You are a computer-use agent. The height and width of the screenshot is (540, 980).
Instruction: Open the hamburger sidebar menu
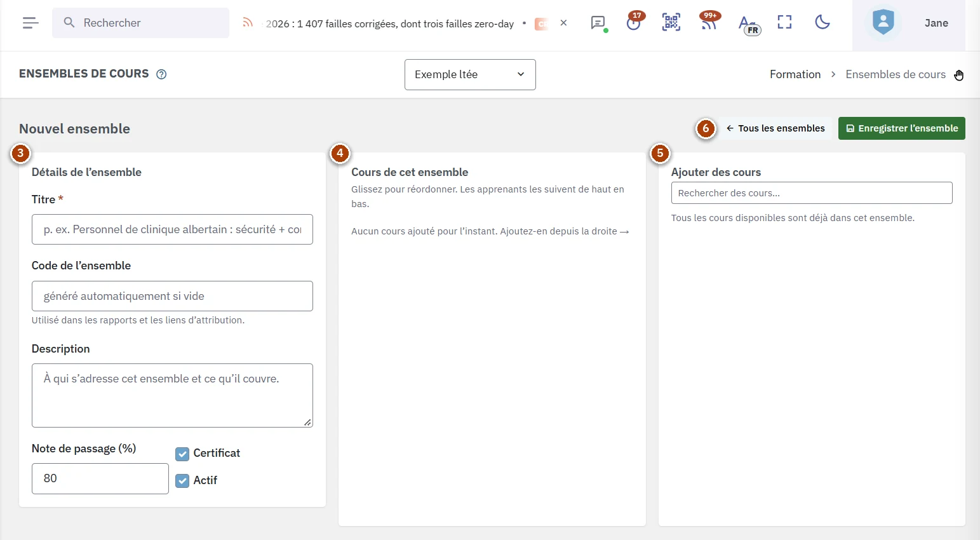click(30, 23)
